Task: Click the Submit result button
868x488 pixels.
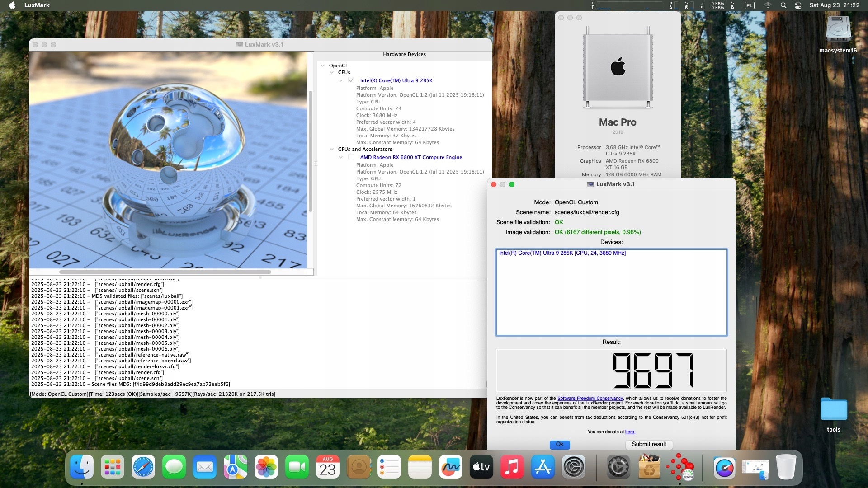Action: tap(648, 444)
